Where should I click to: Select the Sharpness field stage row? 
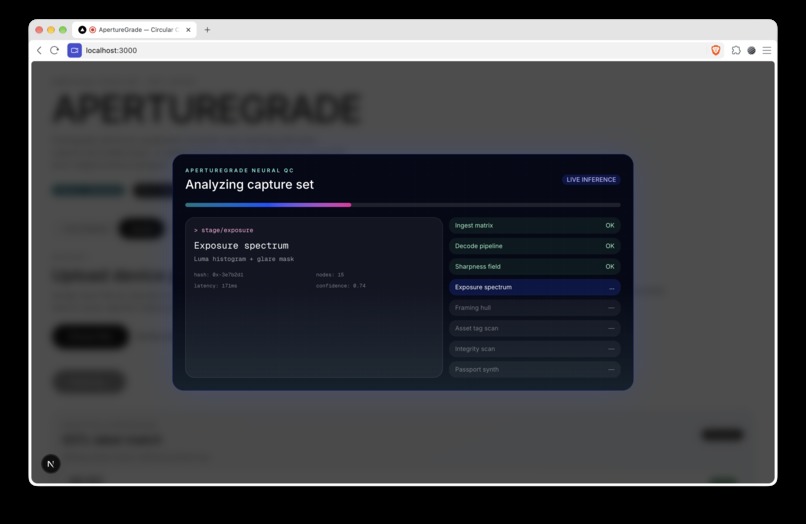tap(535, 266)
